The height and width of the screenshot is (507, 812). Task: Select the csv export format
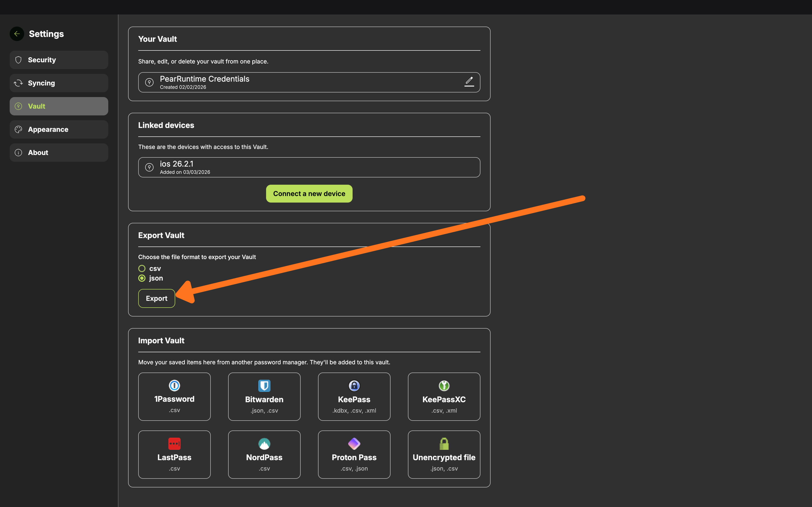tap(142, 268)
